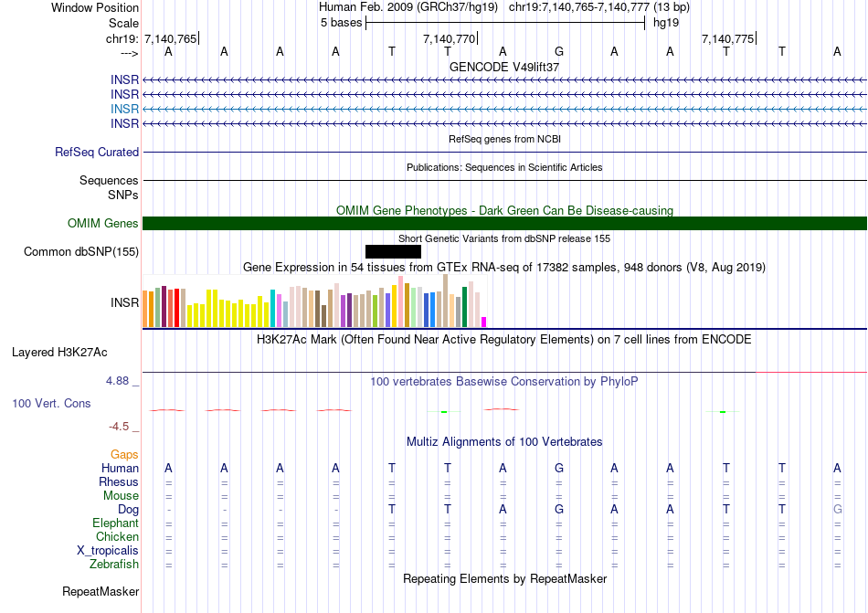Click the G base in the Human alignment row
Image resolution: width=868 pixels, height=613 pixels.
(559, 468)
